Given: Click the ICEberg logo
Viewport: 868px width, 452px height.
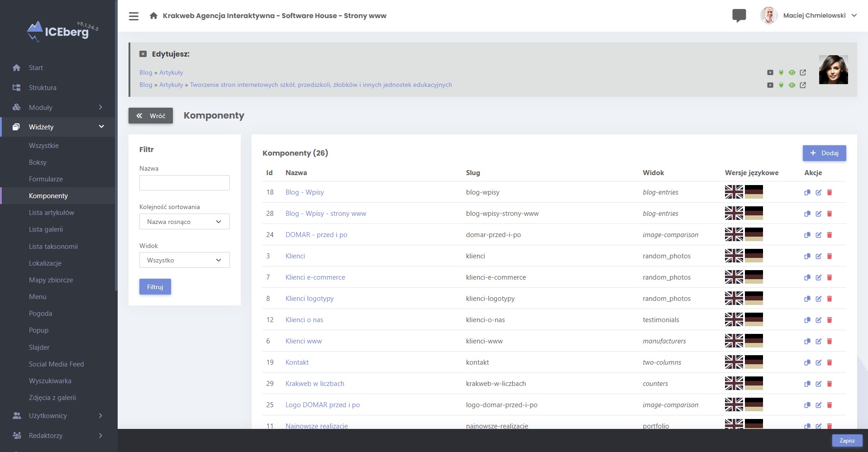Looking at the screenshot, I should [62, 32].
